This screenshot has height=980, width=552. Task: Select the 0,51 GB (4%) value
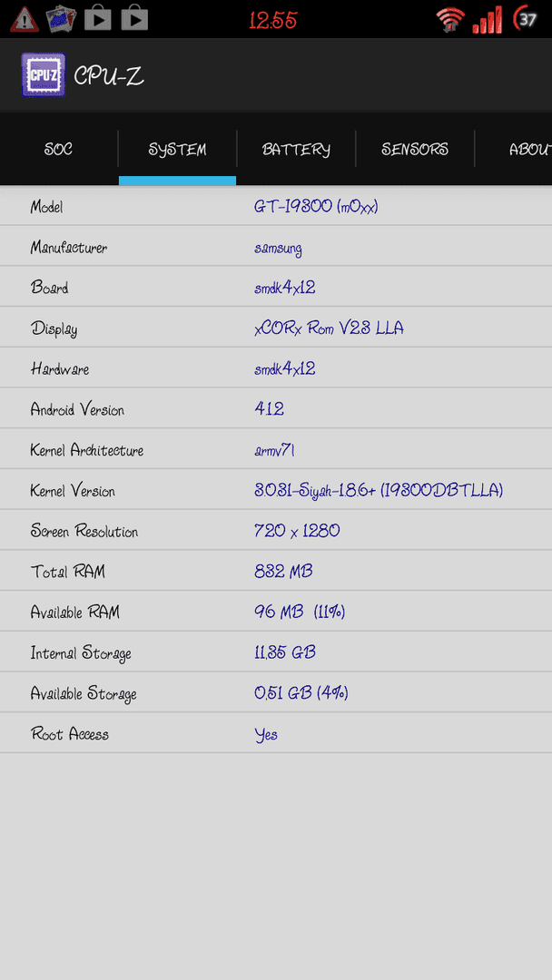[301, 693]
